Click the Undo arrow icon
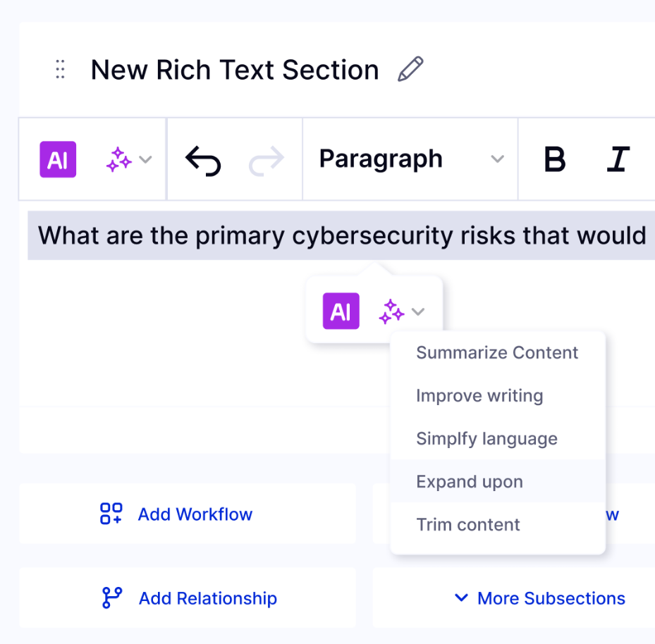 tap(202, 159)
